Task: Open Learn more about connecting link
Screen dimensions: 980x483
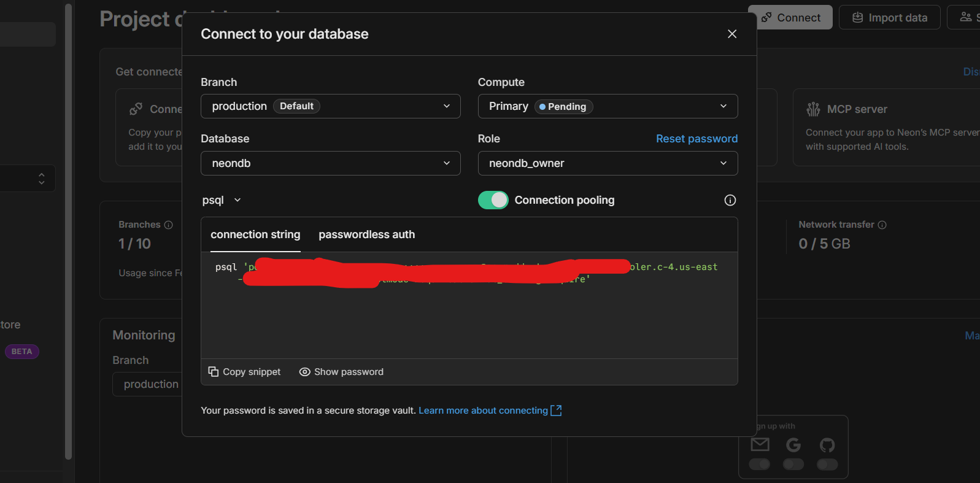Action: (490, 411)
